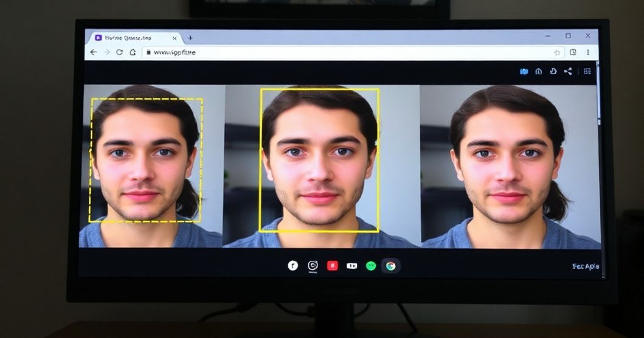This screenshot has width=644, height=338.
Task: Click the white round taskbar icon
Action: click(x=293, y=266)
